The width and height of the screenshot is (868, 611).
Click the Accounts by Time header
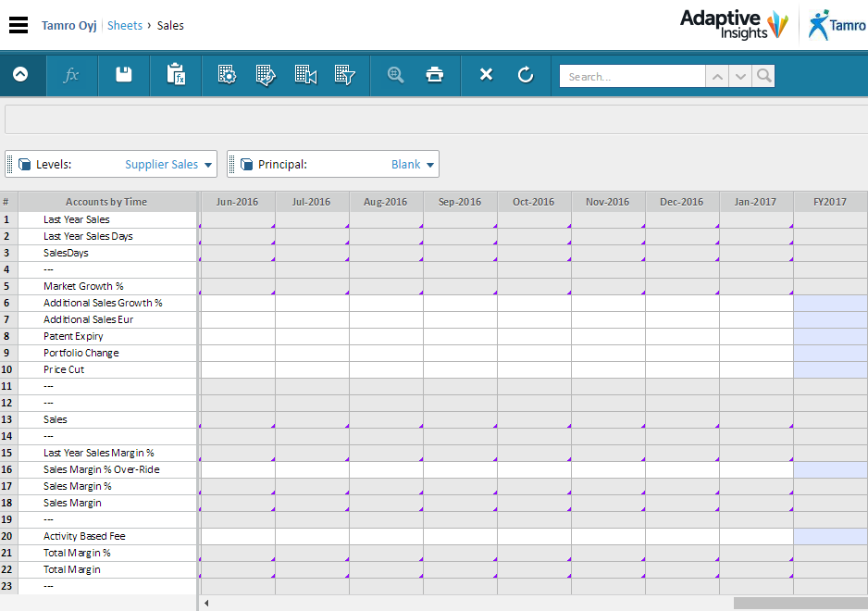pos(106,202)
